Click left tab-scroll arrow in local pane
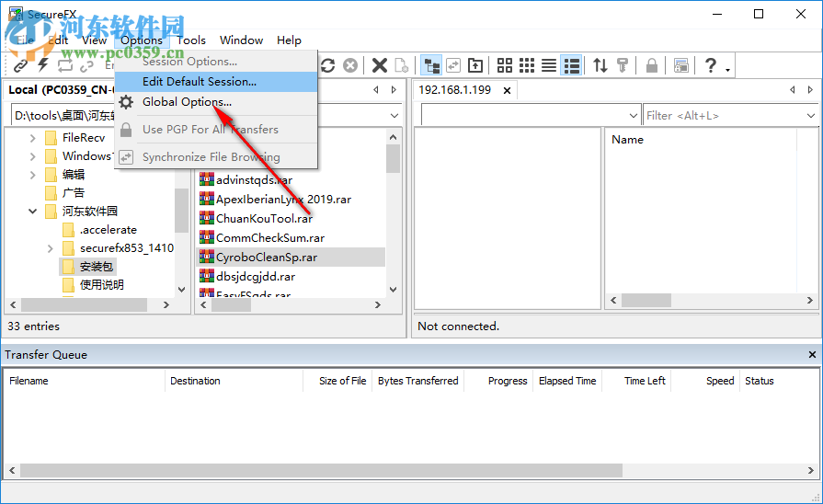The image size is (823, 504). click(376, 90)
